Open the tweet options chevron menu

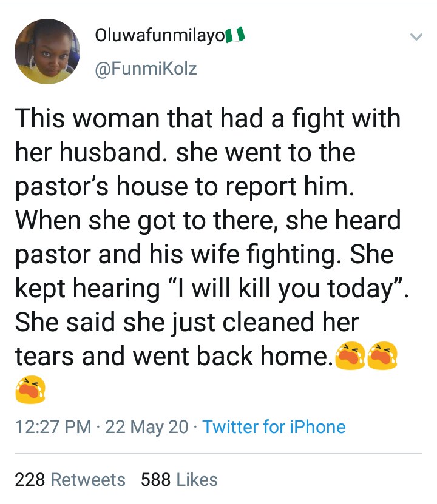pos(416,38)
